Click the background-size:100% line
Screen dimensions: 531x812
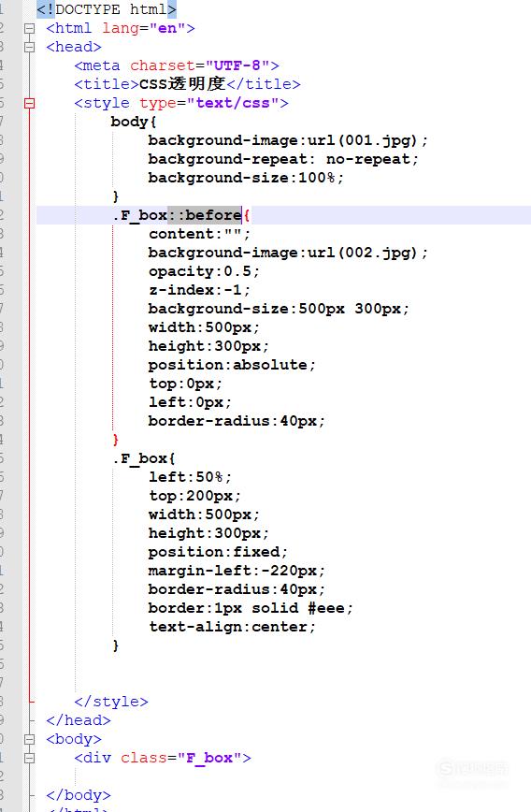coord(246,178)
